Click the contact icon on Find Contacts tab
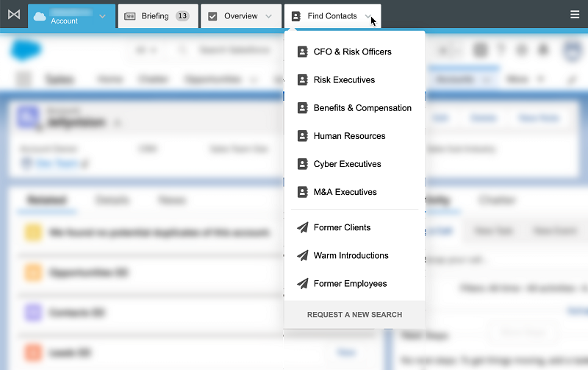Image resolution: width=588 pixels, height=370 pixels. [x=296, y=16]
